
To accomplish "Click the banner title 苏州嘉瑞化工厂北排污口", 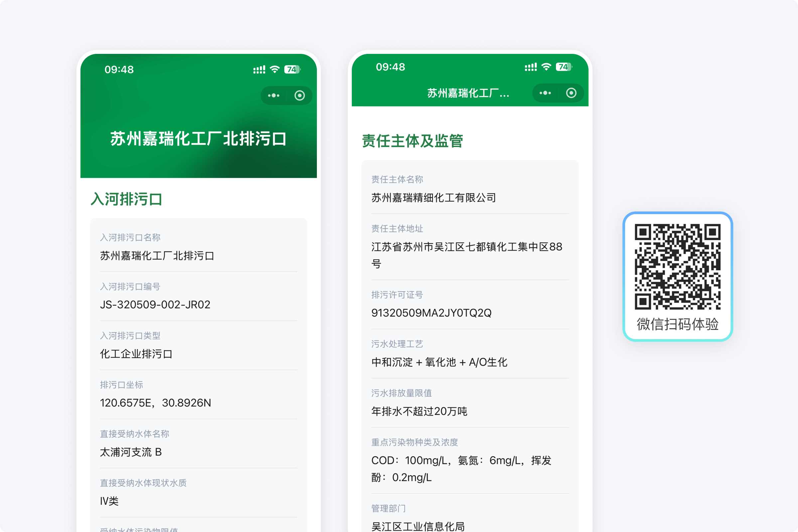I will point(199,139).
